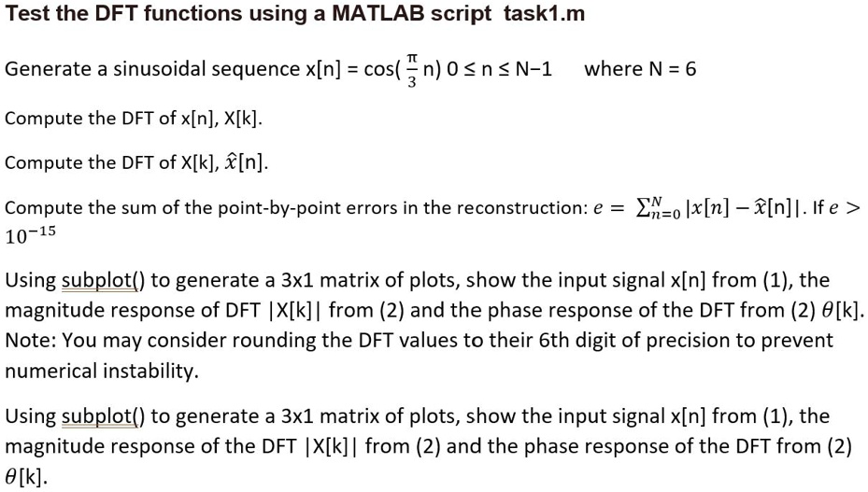Click the θ[k] symbol at the bottom line
This screenshot has width=868, height=492.
[25, 476]
